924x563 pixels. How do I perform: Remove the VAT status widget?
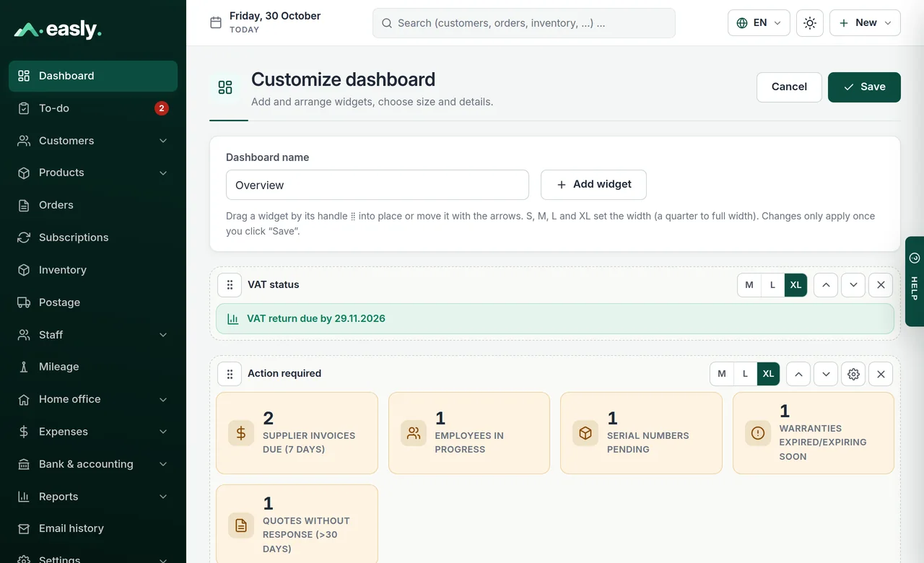pyautogui.click(x=881, y=285)
